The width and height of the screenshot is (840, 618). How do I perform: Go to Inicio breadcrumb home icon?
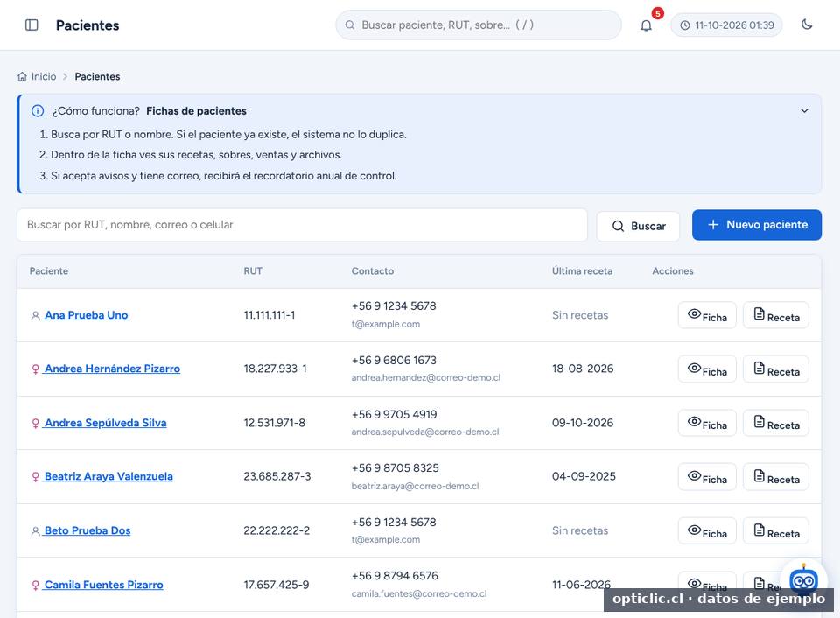coord(22,77)
